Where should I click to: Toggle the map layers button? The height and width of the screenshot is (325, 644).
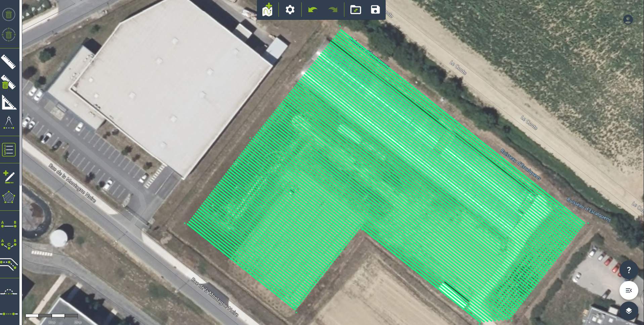click(629, 311)
